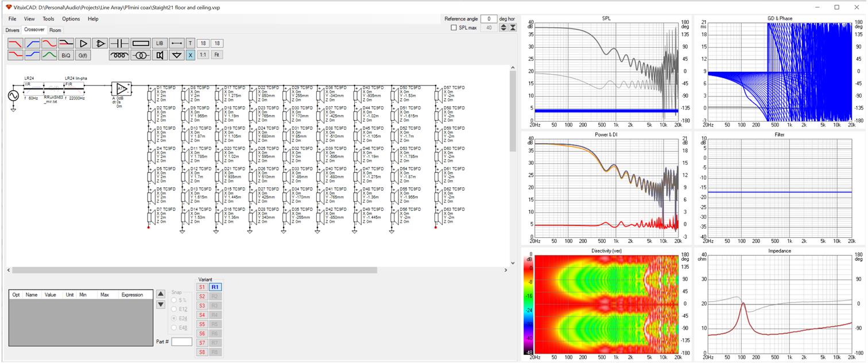
Task: Select variant S3
Action: [202, 306]
